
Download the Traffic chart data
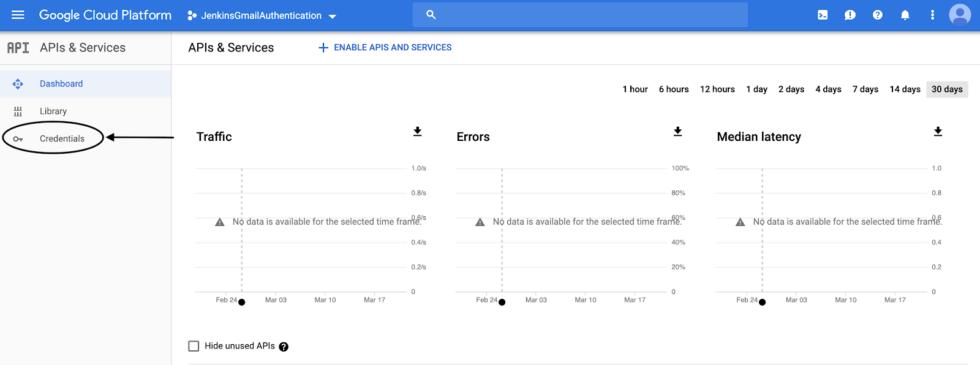(417, 132)
